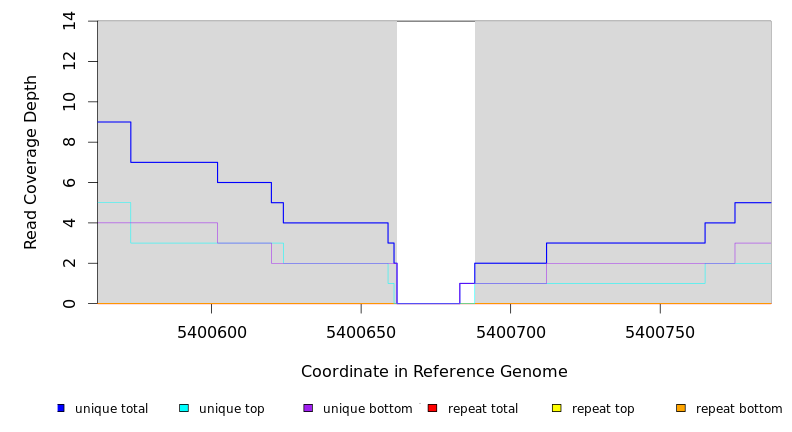Click the 'repeat total' legend label
This screenshot has width=792, height=432.
pos(483,409)
